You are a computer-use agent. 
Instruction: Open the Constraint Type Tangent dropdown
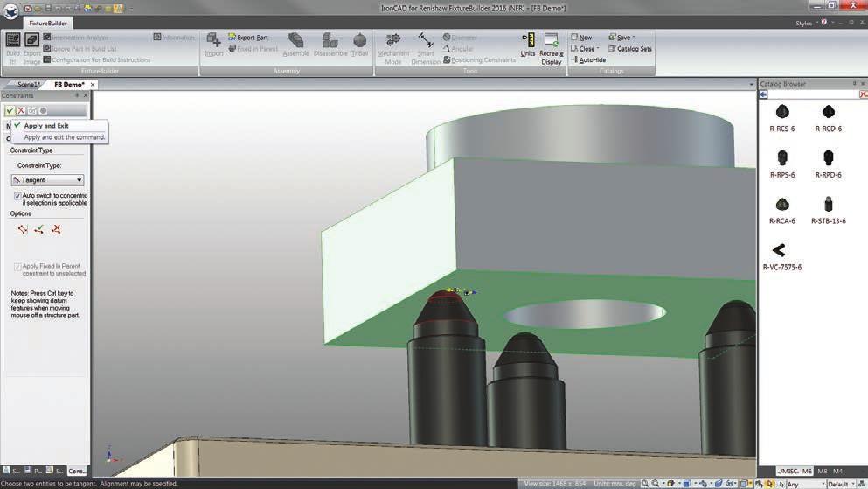tap(47, 180)
